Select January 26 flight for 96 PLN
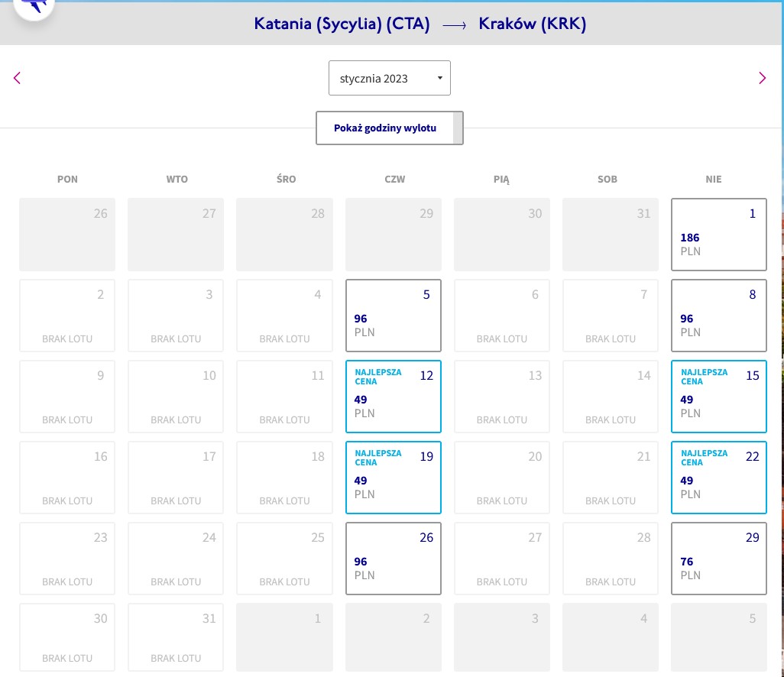Viewport: 784px width, 677px height. (393, 559)
